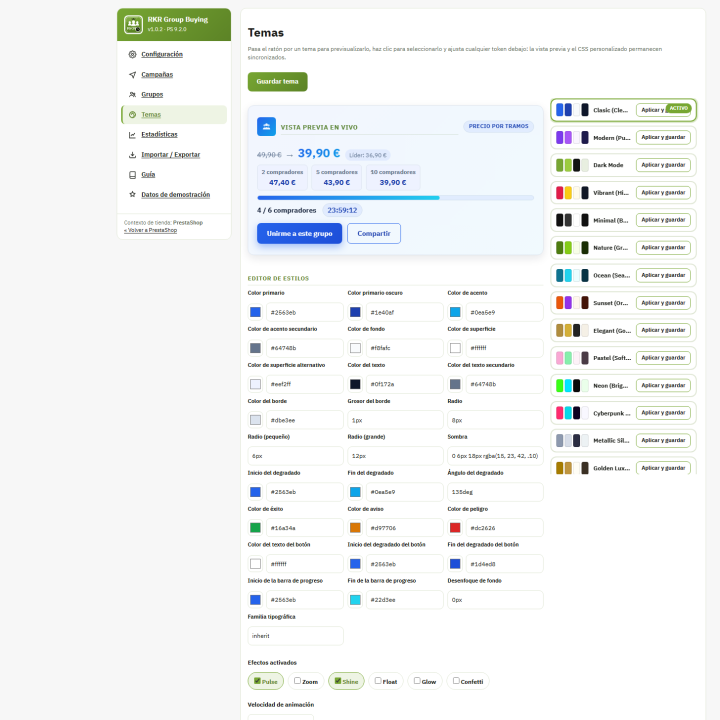The width and height of the screenshot is (720, 720).
Task: Apply and save Nature theme
Action: pos(663,248)
